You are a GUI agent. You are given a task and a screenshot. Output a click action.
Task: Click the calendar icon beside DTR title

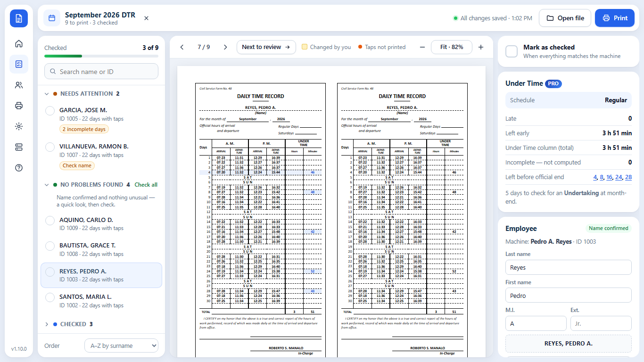coord(52,18)
